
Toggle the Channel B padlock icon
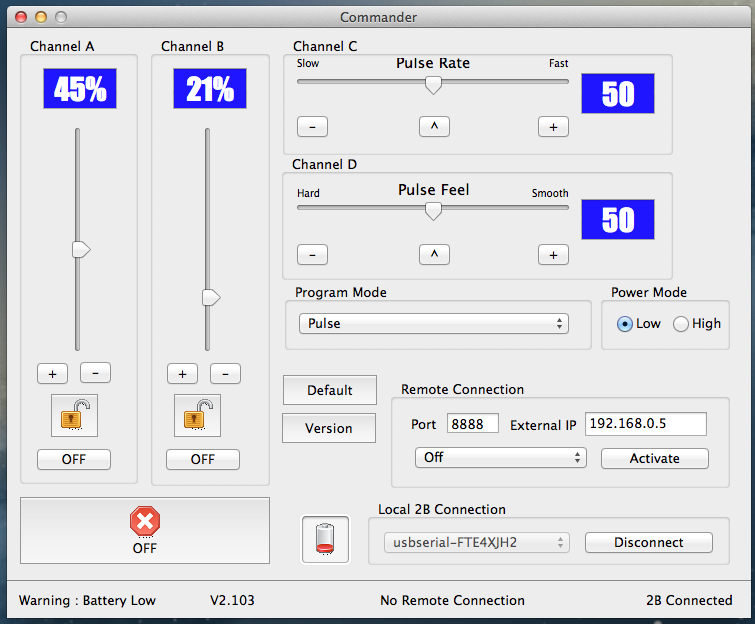(x=197, y=416)
